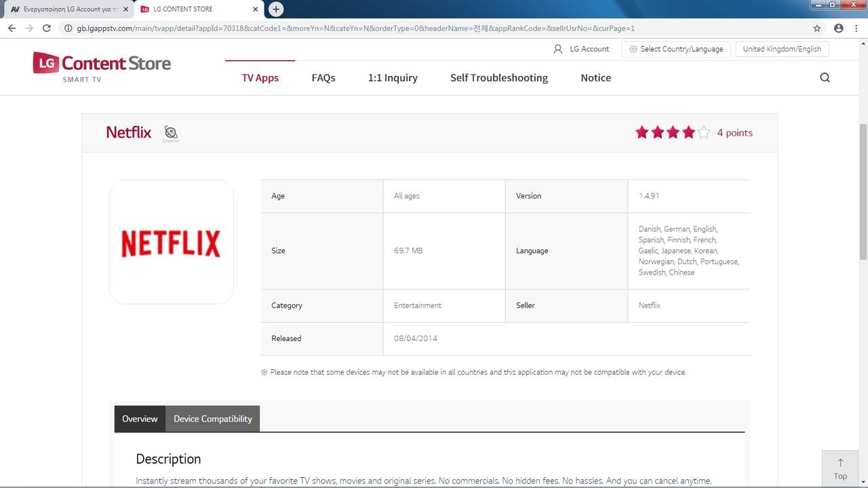Click the site search magnifier icon
Screen dimensions: 868x488
825,78
